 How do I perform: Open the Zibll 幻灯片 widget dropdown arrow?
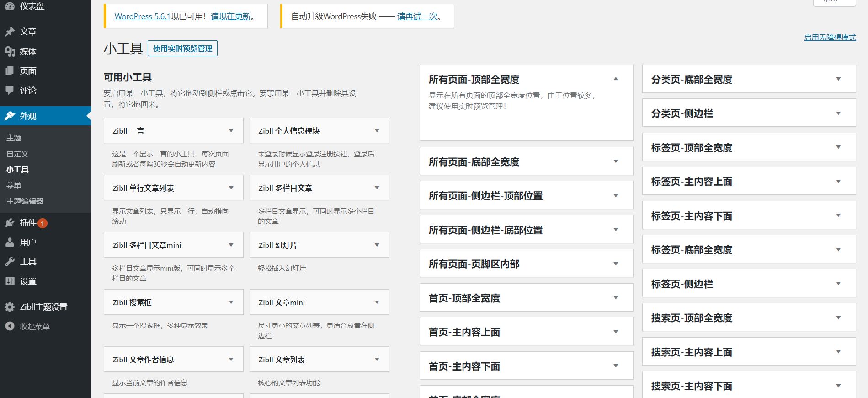pyautogui.click(x=377, y=245)
